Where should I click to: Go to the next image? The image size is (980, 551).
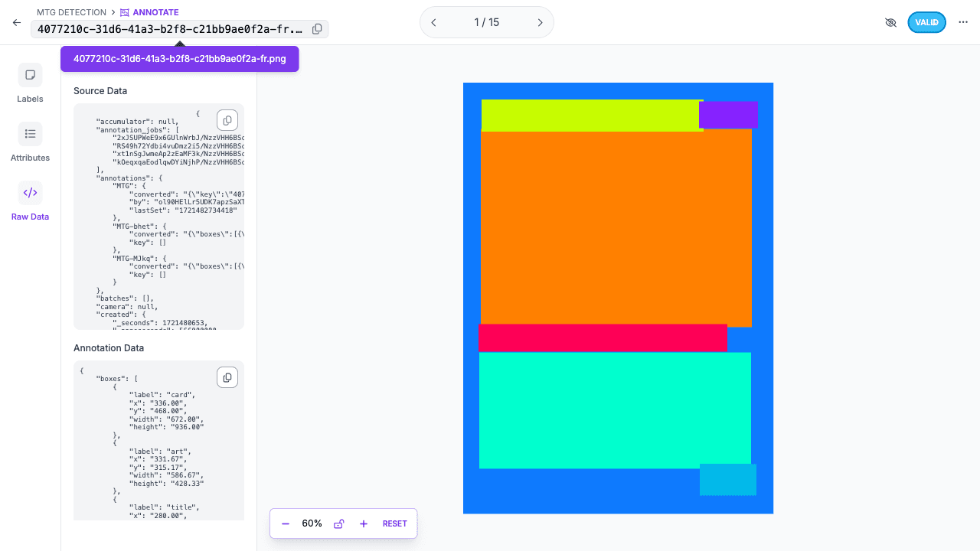coord(540,23)
